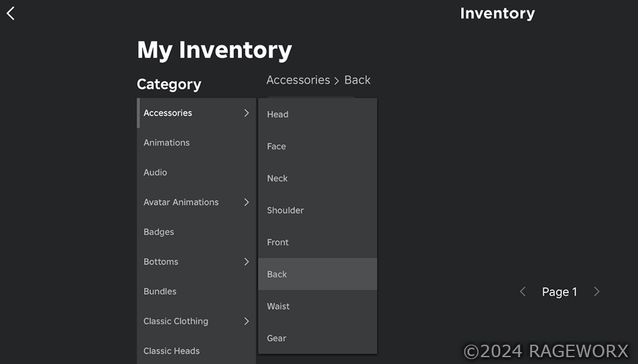
Task: Select Front in the submenu
Action: coord(317,242)
